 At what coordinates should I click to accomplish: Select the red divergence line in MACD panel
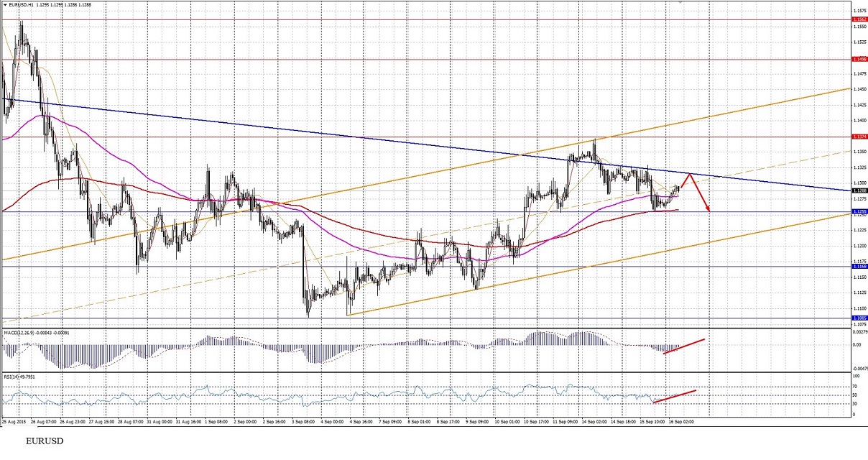point(684,346)
